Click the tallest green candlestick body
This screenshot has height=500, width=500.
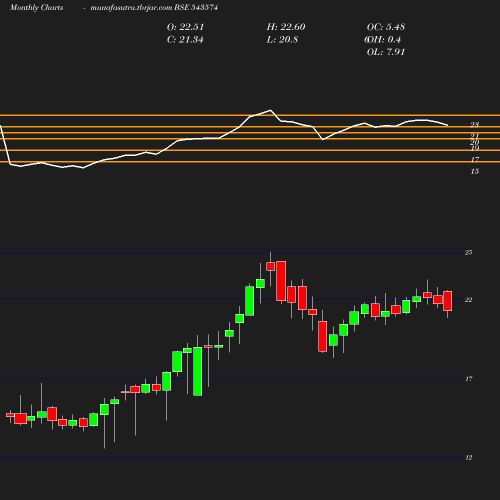(198, 371)
